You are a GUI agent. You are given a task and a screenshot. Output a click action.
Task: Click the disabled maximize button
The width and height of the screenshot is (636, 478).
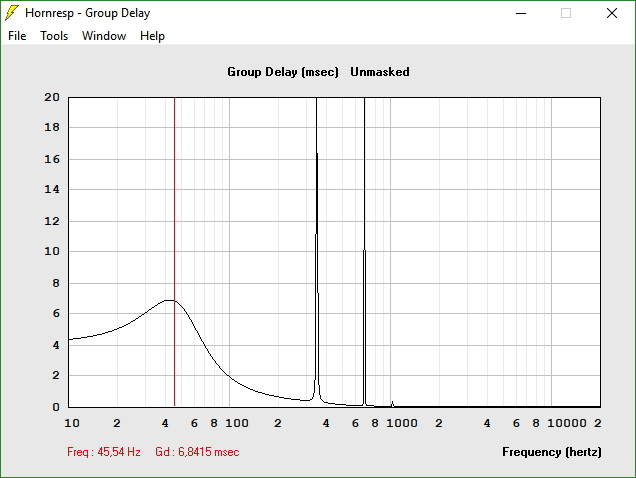(566, 13)
